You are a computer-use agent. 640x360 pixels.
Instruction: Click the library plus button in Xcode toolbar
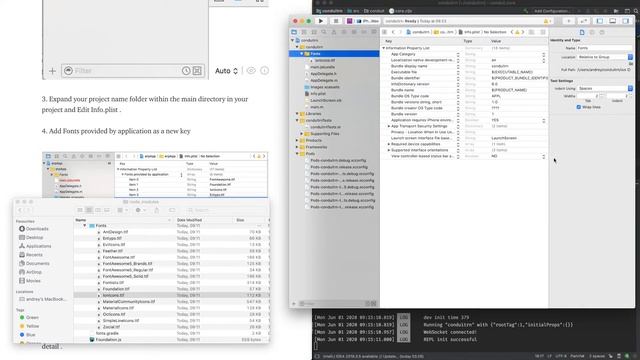[569, 21]
